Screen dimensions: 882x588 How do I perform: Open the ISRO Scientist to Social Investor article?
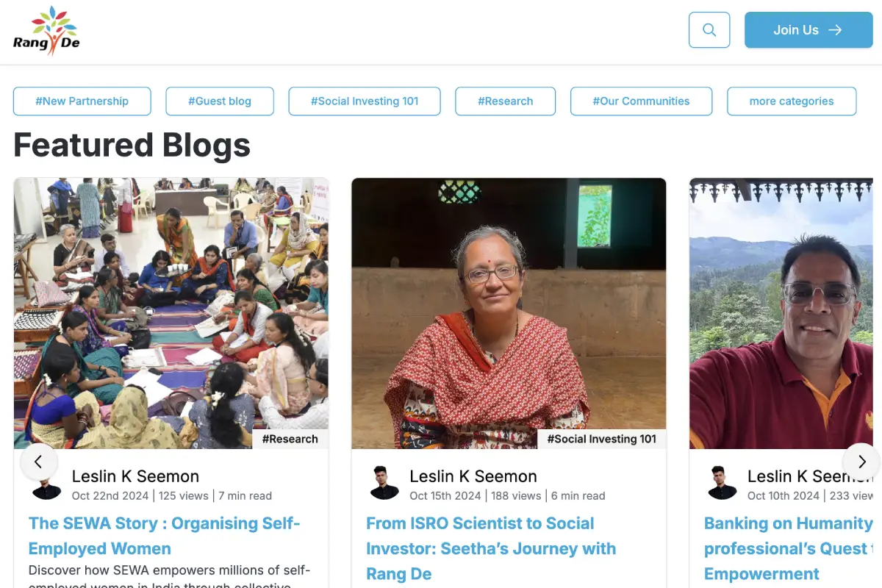[491, 548]
